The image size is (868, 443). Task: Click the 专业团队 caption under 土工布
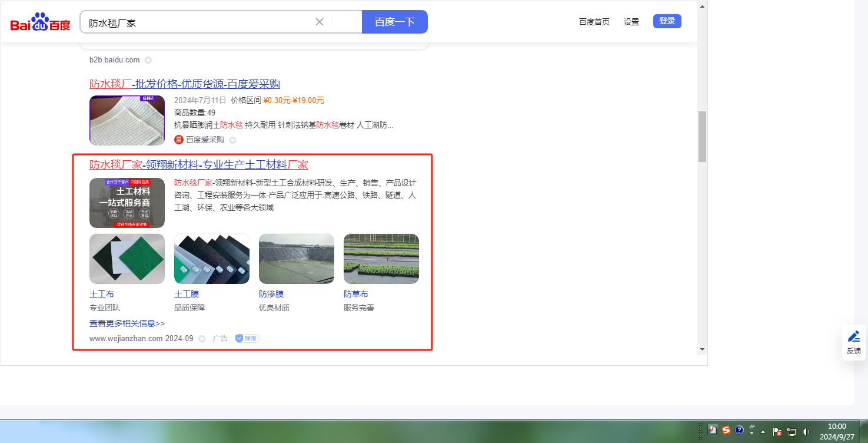[105, 308]
